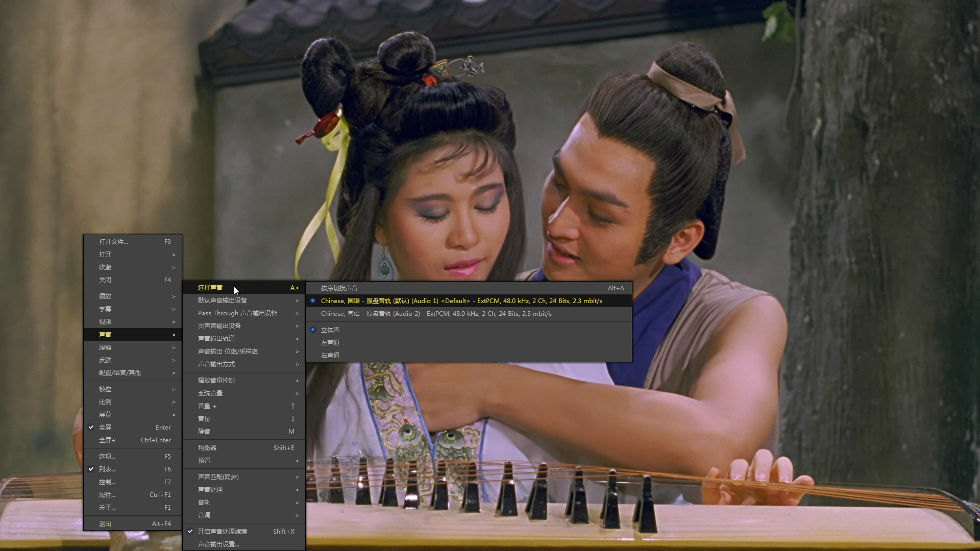Open 系统音量 submenu
Viewport: 980px width, 551px height.
click(x=244, y=393)
